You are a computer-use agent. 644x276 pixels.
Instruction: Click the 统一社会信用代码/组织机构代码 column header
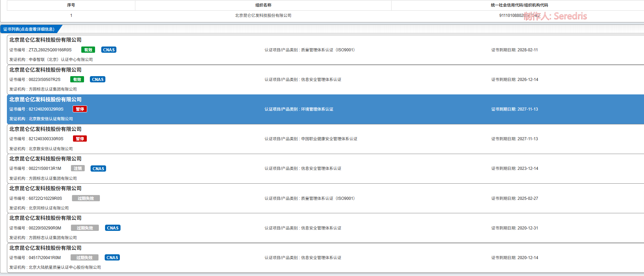(x=519, y=5)
